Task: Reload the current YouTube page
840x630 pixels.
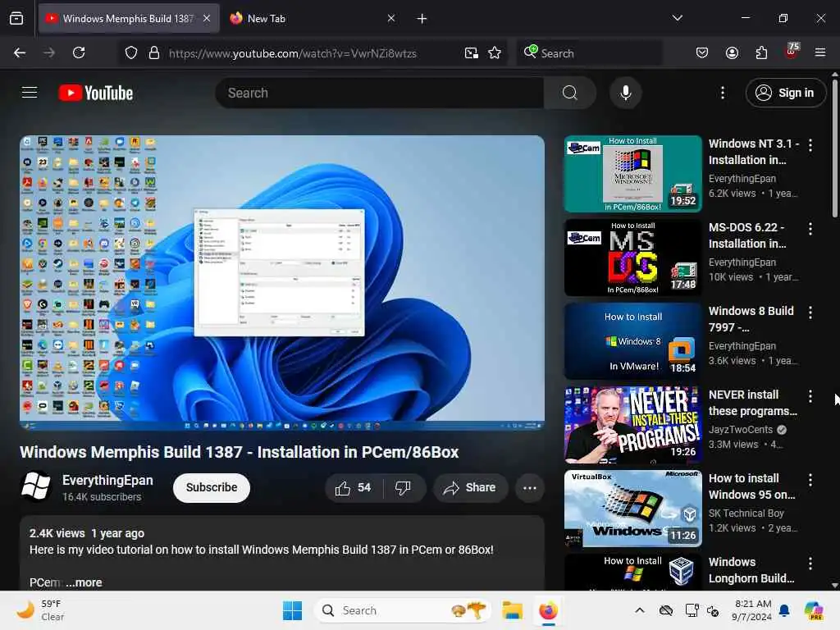Action: (79, 52)
